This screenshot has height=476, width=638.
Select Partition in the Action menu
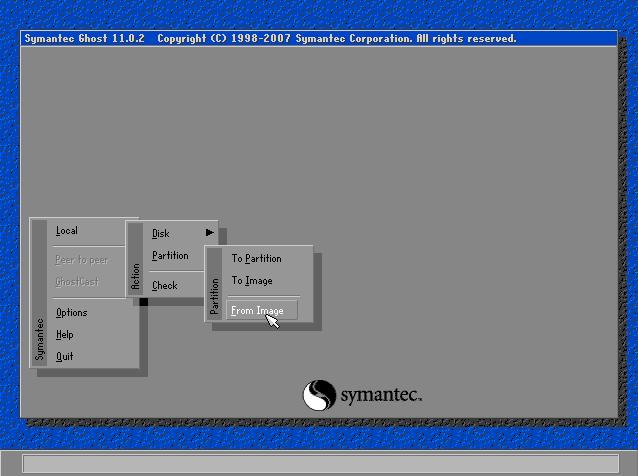(170, 255)
